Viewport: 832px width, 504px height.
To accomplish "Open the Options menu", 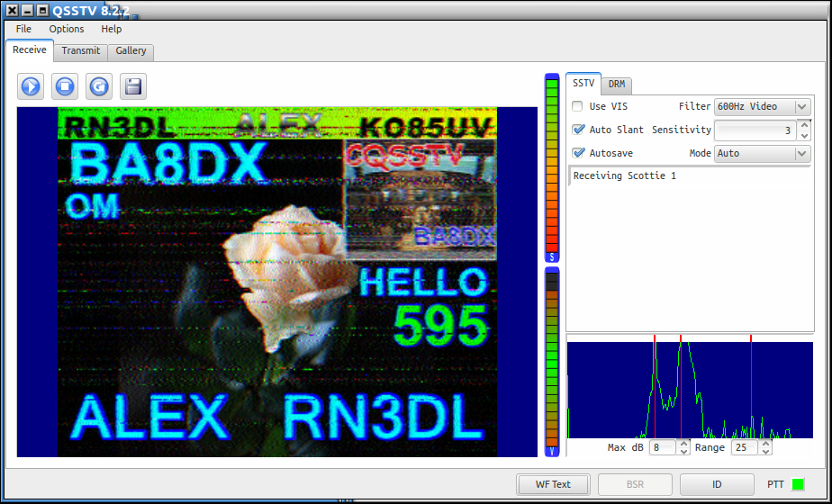I will (x=67, y=29).
